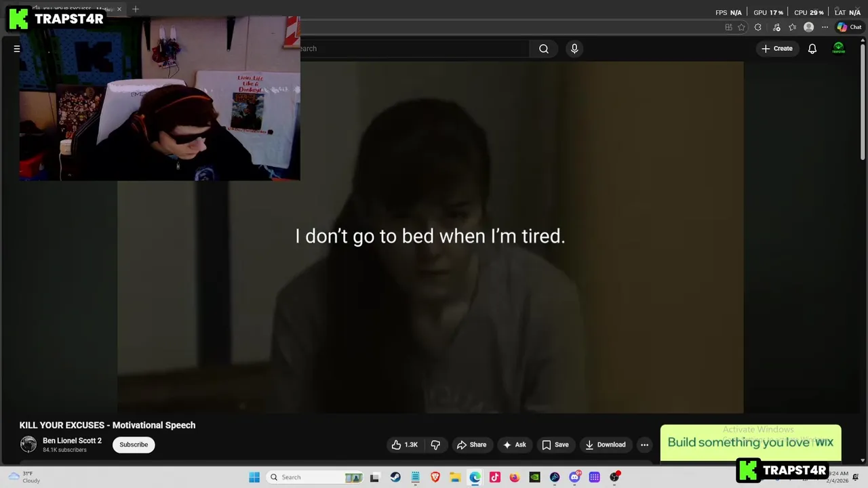Image resolution: width=868 pixels, height=488 pixels.
Task: Open Copilot Chat button
Action: coord(849,27)
